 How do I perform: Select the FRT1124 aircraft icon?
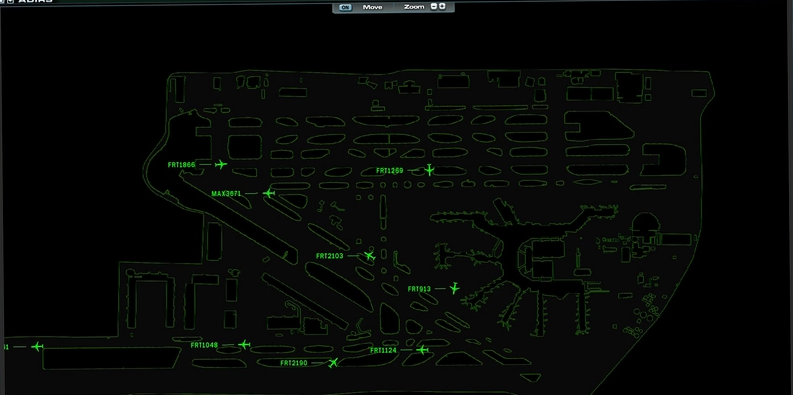pos(422,350)
